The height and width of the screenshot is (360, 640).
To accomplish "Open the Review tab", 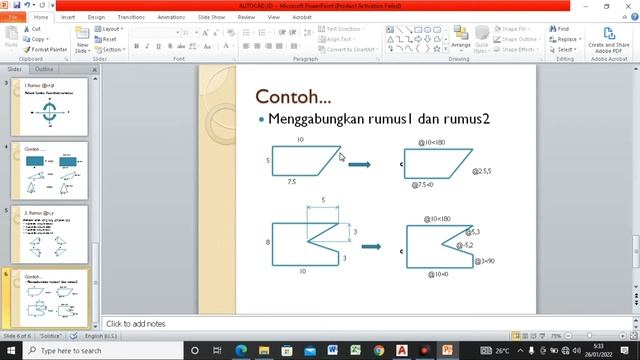I will tap(246, 17).
